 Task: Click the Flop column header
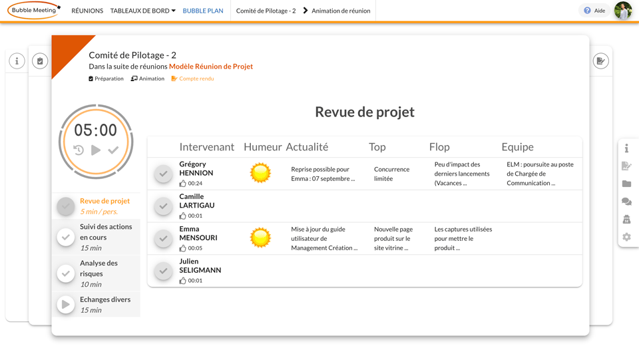tap(439, 147)
